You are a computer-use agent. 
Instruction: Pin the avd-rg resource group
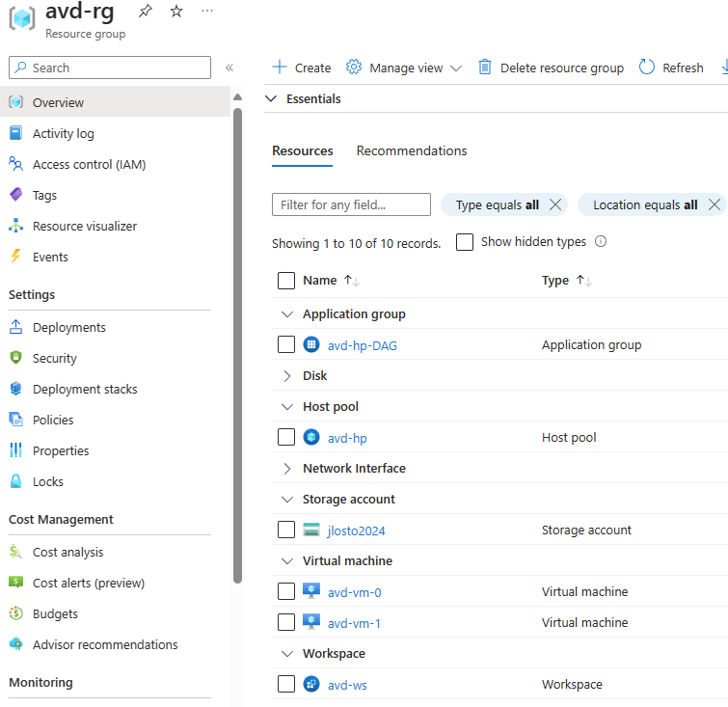tap(146, 11)
